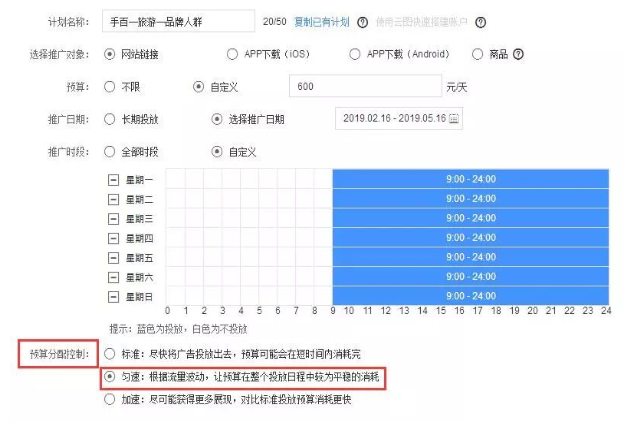Toggle 星期三 row minus icon
Screen dimensions: 632x427
point(114,218)
